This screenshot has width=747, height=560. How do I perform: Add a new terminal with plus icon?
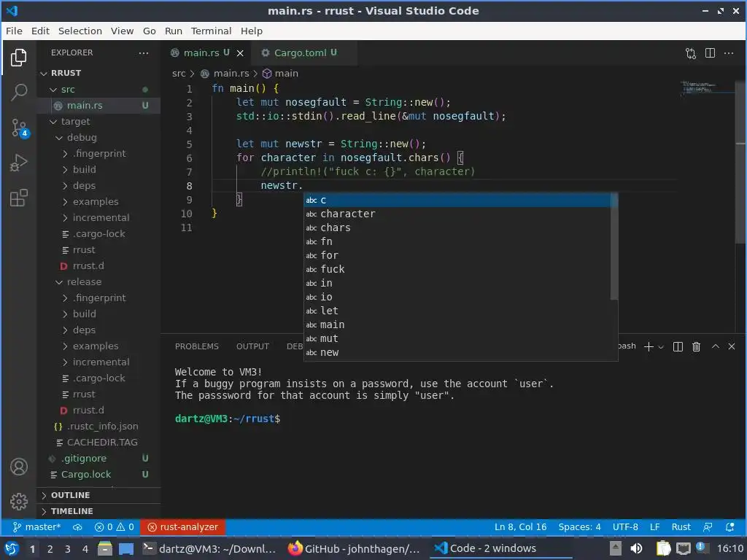(x=649, y=346)
